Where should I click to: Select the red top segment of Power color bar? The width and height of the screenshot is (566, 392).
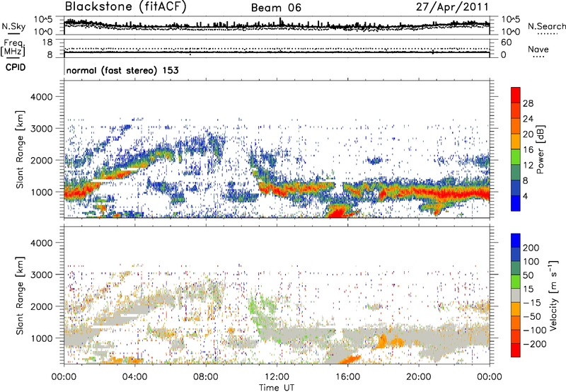pos(516,95)
